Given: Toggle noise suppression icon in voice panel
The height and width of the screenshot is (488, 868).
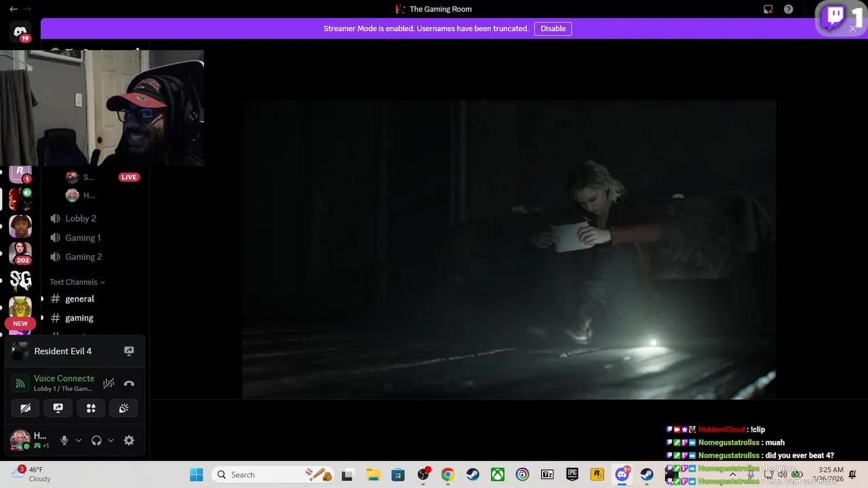Looking at the screenshot, I should pyautogui.click(x=108, y=383).
